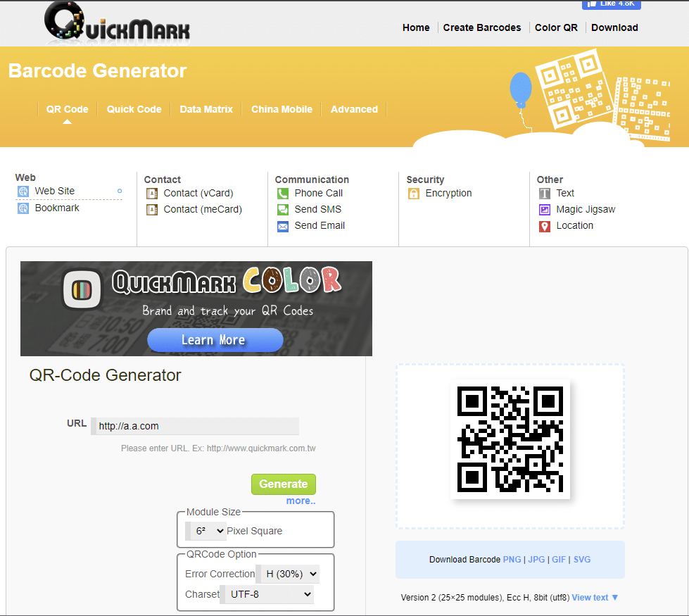Choose the Encryption option
This screenshot has height=616, width=689.
click(448, 194)
